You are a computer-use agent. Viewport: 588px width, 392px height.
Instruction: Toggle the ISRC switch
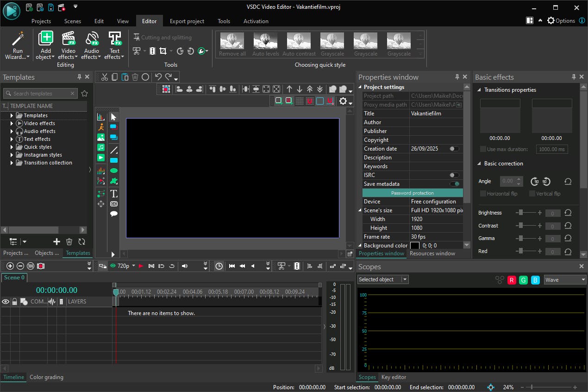[x=454, y=175]
